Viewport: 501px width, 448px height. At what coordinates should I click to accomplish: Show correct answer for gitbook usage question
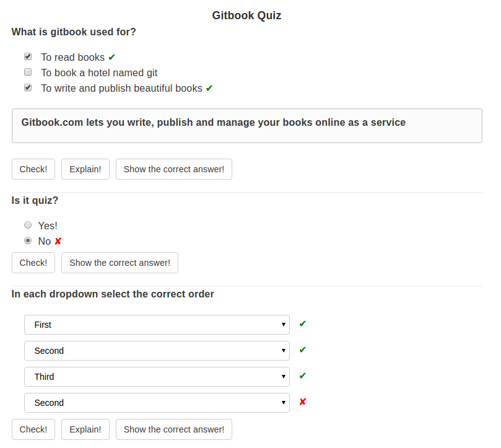(x=174, y=169)
